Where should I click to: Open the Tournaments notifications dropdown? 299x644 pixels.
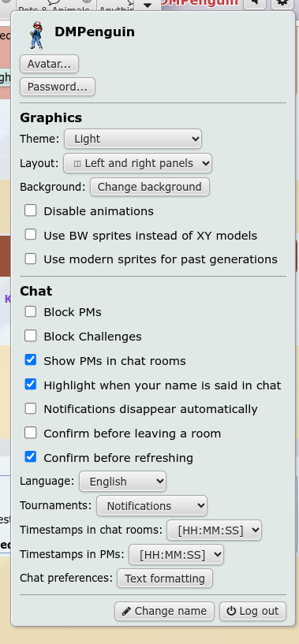click(x=151, y=505)
